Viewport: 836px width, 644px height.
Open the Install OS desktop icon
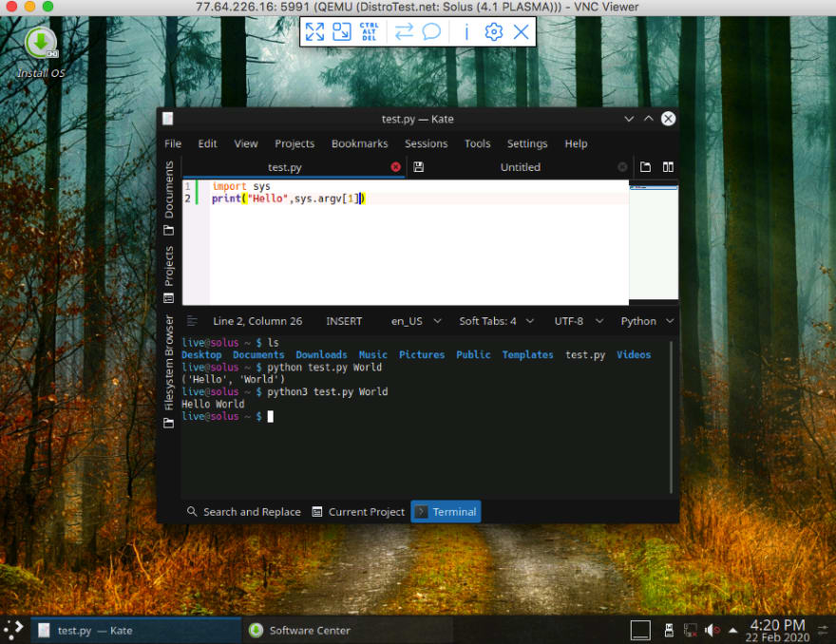(41, 52)
